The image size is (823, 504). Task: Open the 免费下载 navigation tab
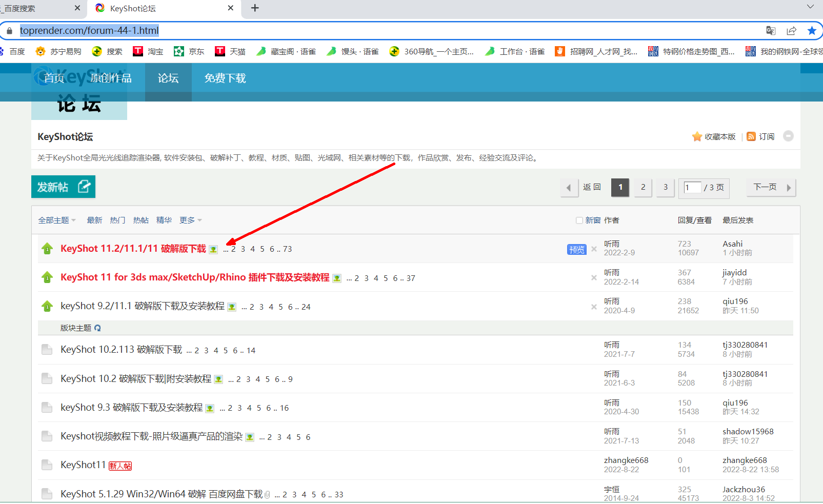pyautogui.click(x=225, y=78)
